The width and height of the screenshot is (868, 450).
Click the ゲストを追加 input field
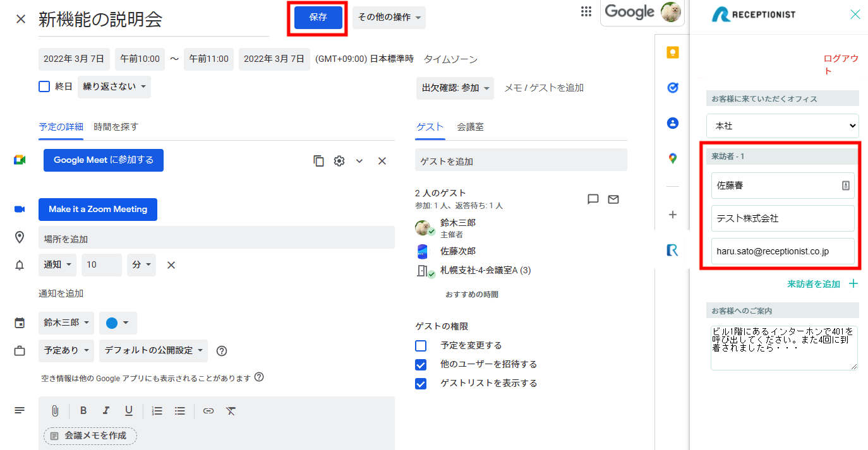click(x=521, y=160)
